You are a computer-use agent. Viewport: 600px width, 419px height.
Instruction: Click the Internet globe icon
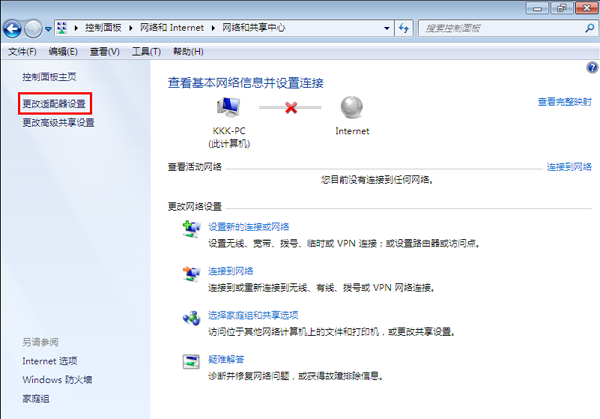click(351, 108)
